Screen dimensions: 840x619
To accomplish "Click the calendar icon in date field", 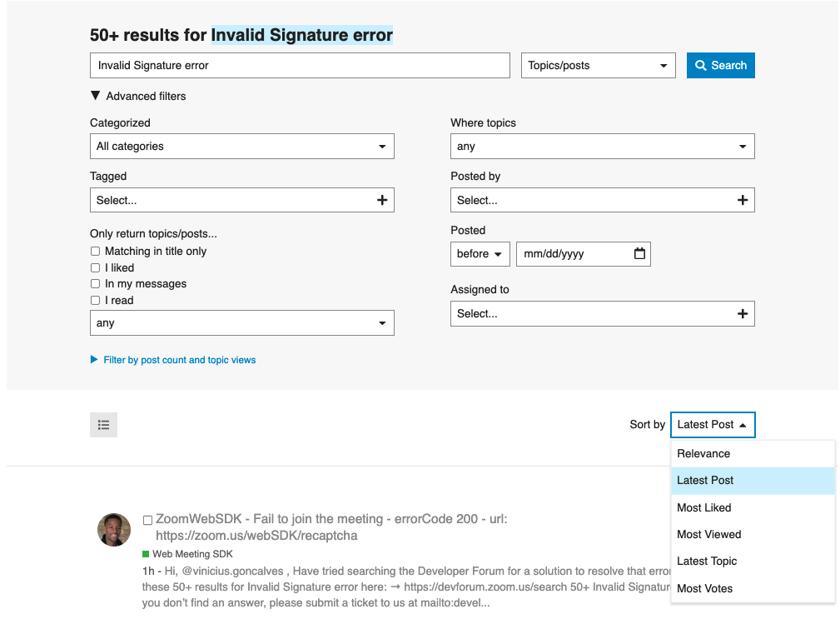I will click(639, 254).
